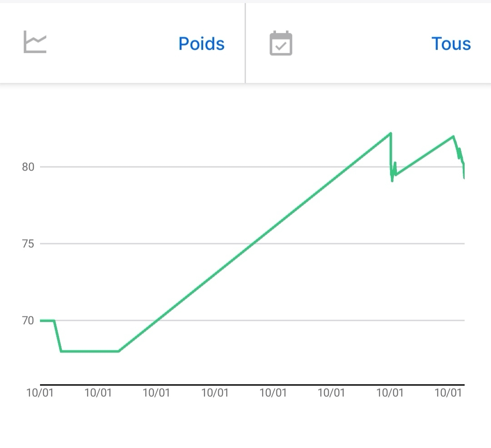Tap the green line's starting point at 70
Viewport: 491px width, 448px height.
pyautogui.click(x=41, y=321)
